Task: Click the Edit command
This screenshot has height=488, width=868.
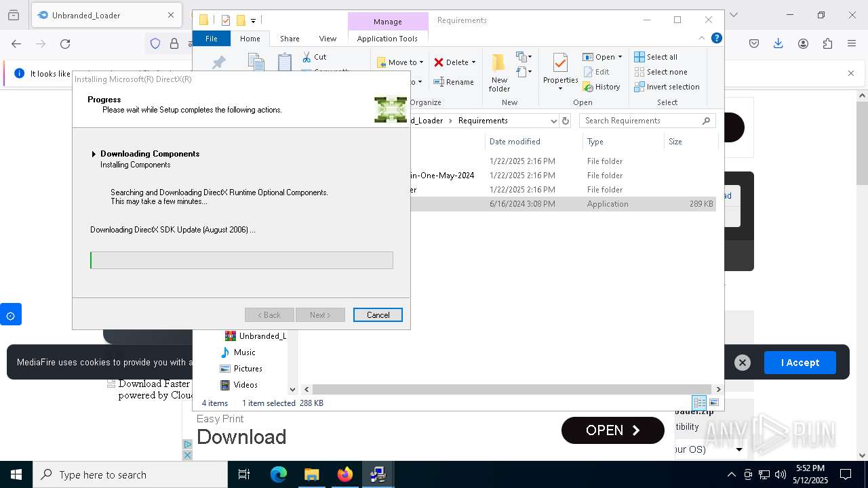Action: pos(595,72)
